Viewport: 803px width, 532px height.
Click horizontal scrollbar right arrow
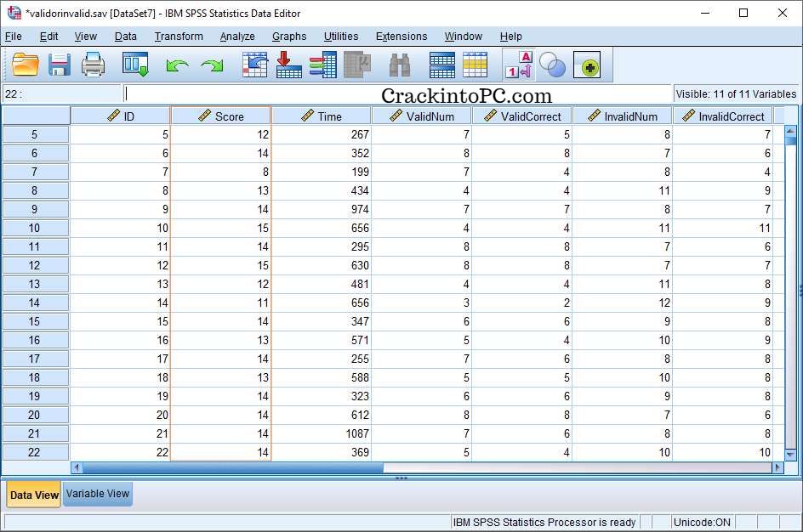777,467
